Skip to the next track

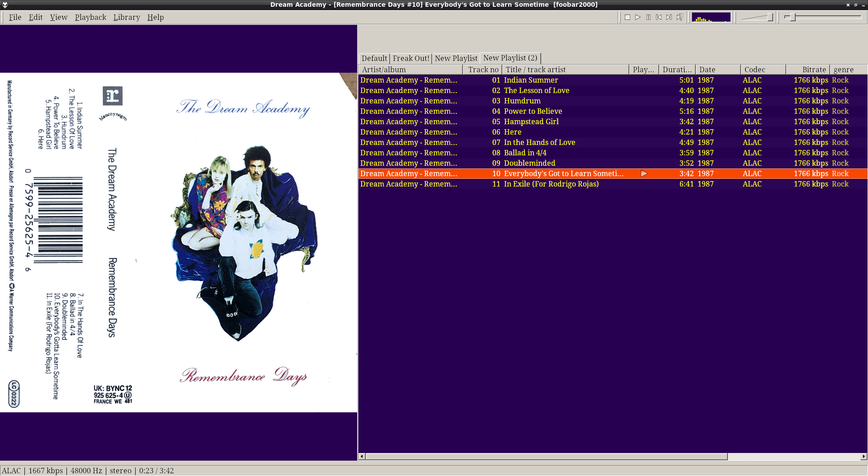pos(669,17)
